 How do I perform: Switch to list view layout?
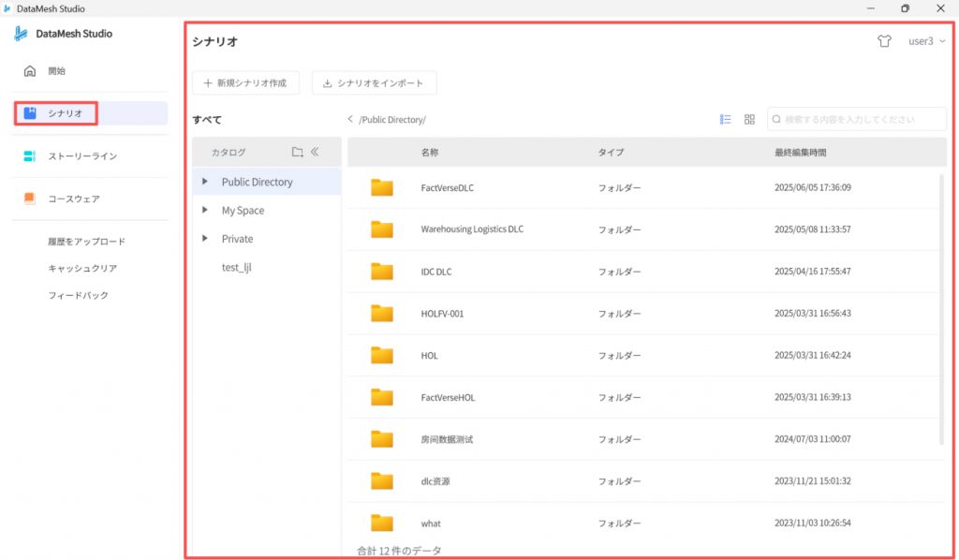725,120
